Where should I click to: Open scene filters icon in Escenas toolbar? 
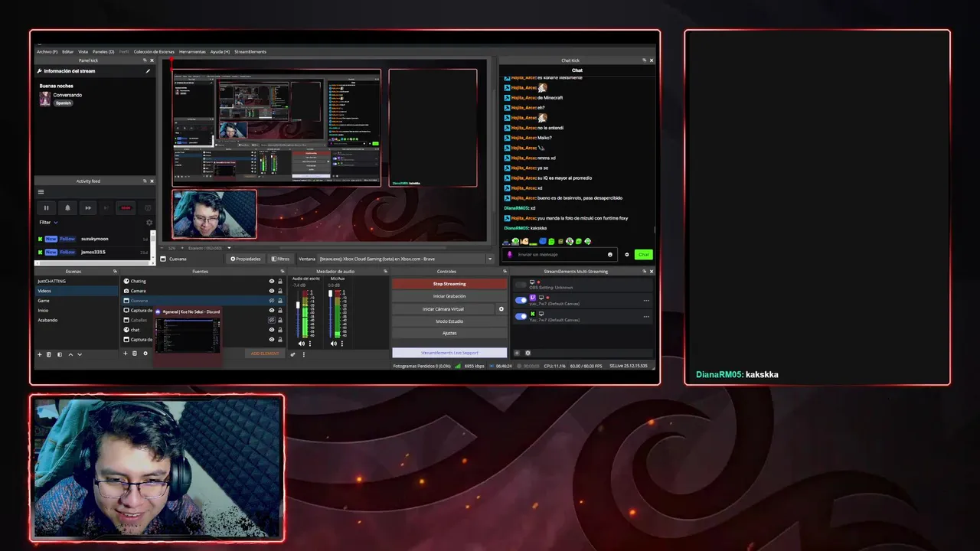(60, 354)
